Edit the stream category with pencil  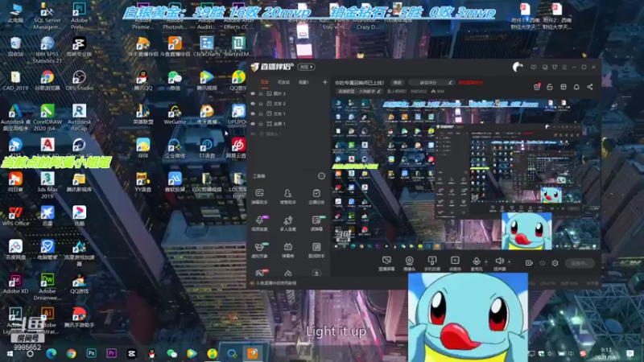click(378, 91)
